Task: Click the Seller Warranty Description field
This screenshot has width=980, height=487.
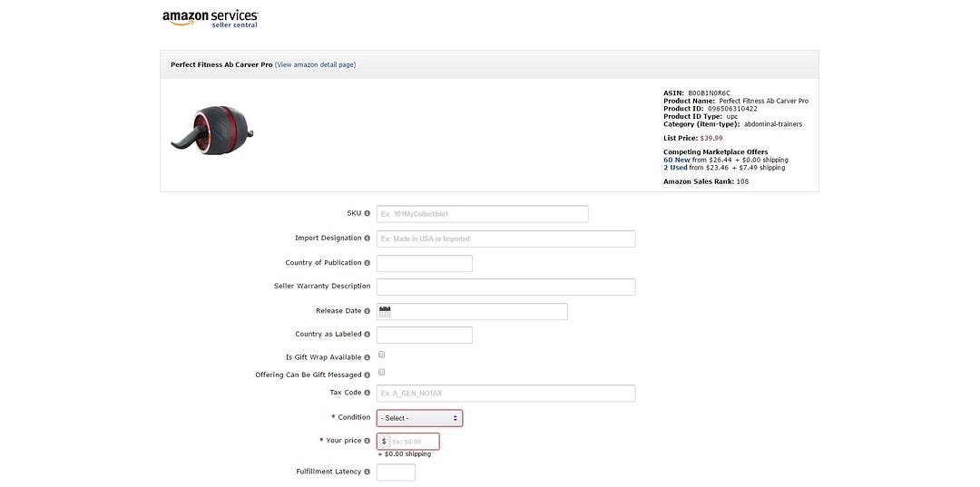Action: (506, 287)
